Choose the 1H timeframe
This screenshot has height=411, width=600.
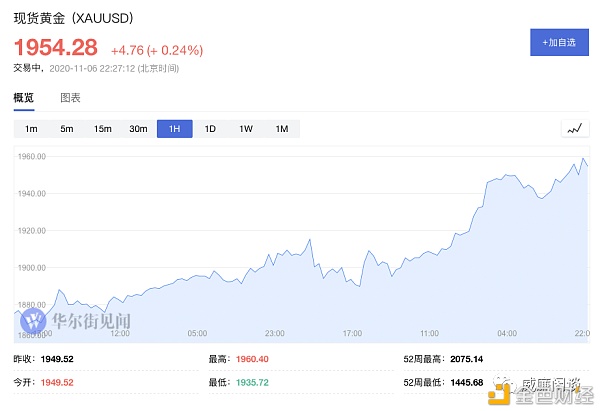point(174,129)
